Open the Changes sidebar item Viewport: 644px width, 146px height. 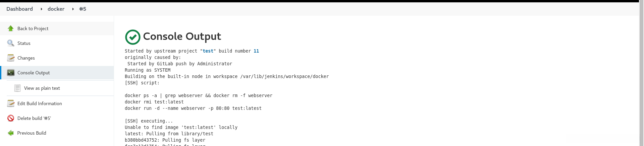(x=26, y=58)
